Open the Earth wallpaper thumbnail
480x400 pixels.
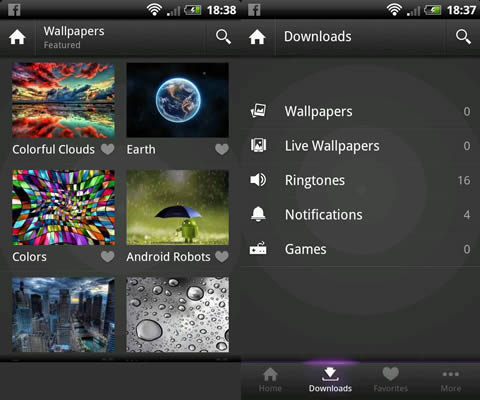178,100
